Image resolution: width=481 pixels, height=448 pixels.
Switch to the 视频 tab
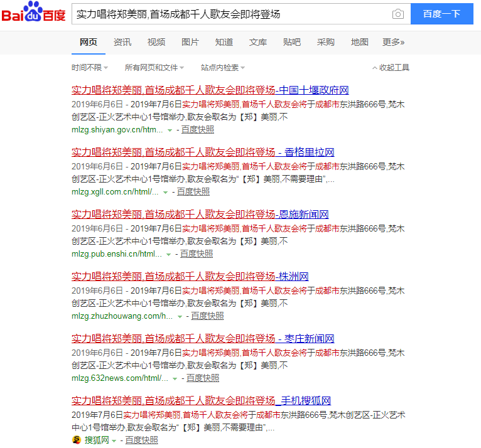pyautogui.click(x=156, y=42)
